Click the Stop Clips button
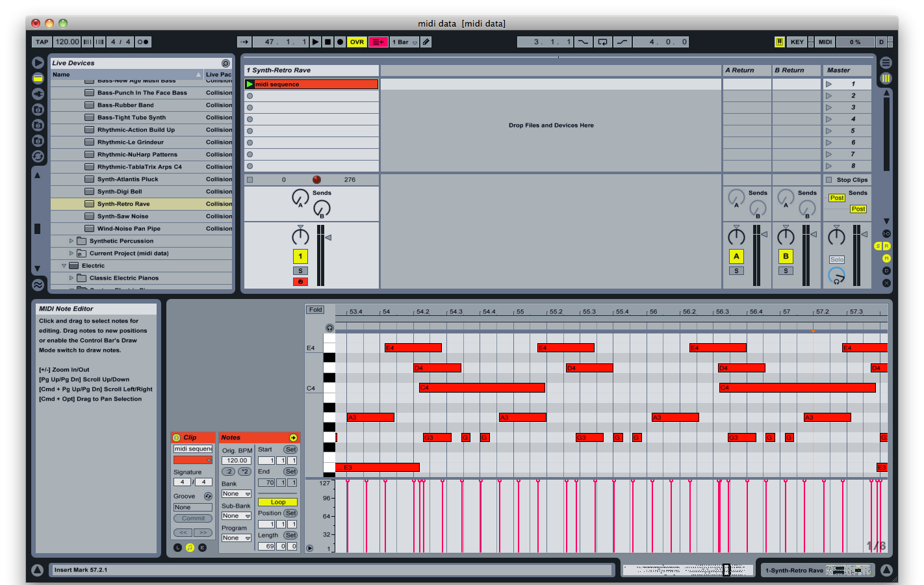Screen dimensions: 924x585 pos(847,180)
